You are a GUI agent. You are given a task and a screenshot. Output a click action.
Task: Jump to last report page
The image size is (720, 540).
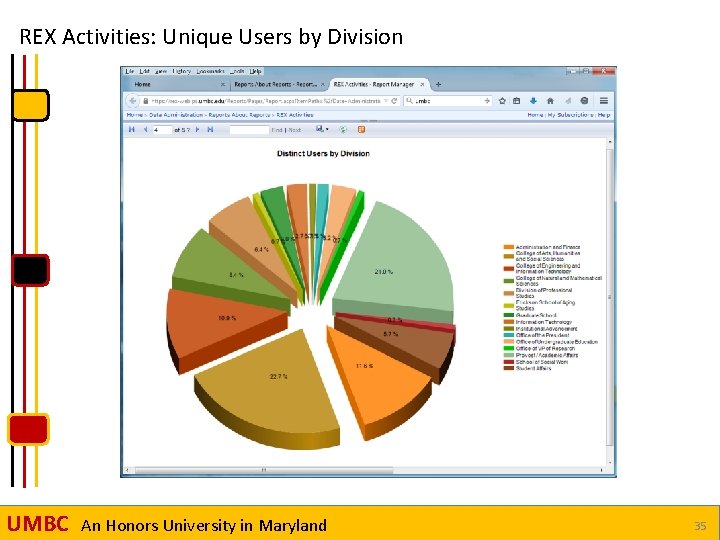click(x=210, y=129)
